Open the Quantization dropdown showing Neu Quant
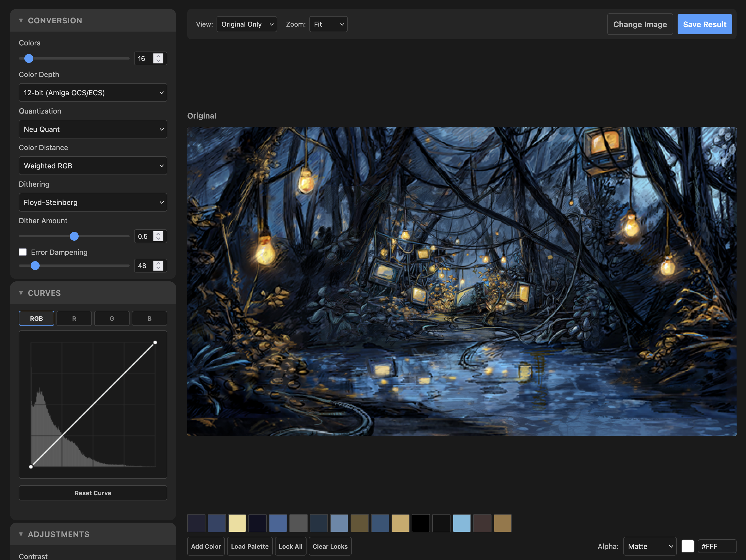 pyautogui.click(x=93, y=129)
